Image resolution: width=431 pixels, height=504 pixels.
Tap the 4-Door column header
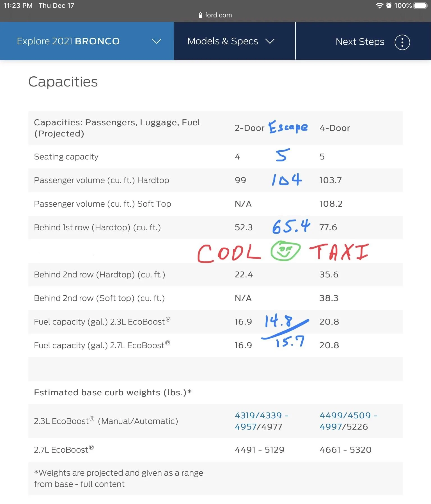[335, 128]
